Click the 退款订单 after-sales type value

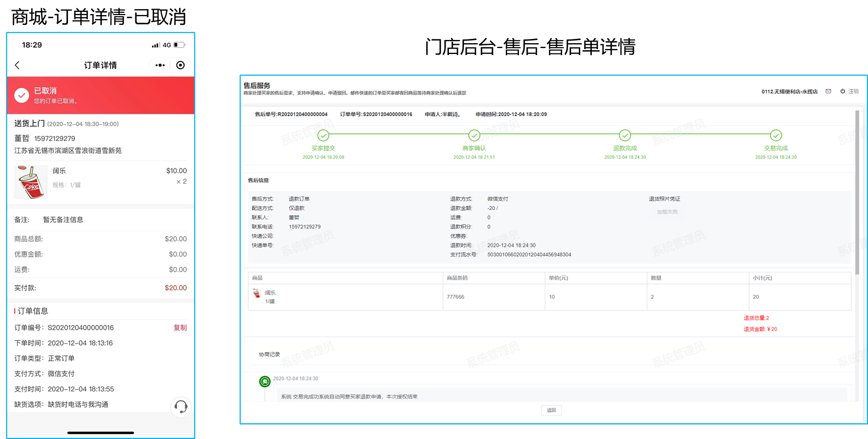[299, 199]
